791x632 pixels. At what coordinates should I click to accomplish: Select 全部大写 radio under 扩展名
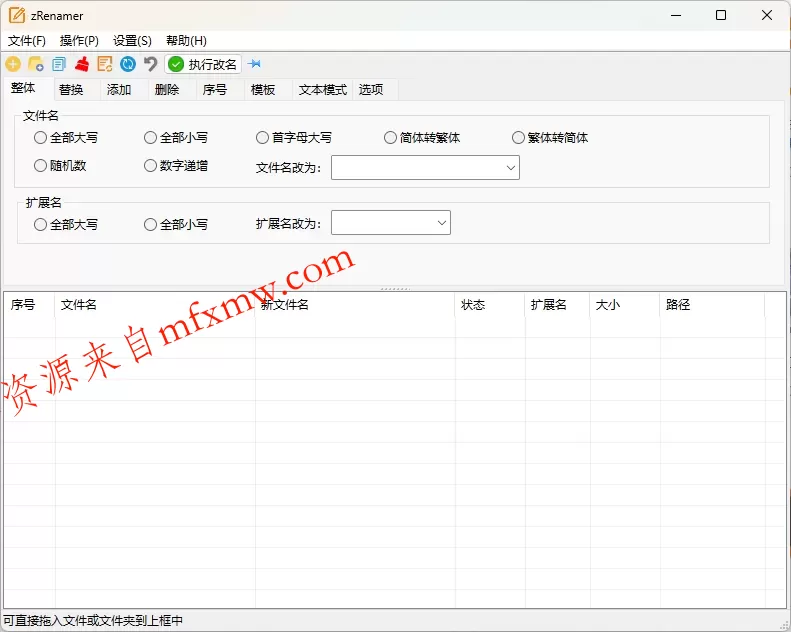66,224
